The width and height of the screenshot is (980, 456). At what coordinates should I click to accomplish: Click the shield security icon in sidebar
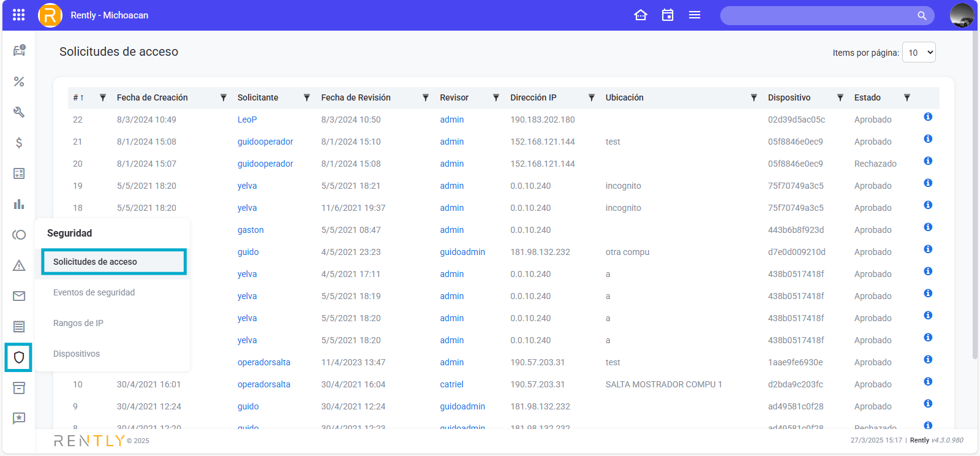point(19,357)
